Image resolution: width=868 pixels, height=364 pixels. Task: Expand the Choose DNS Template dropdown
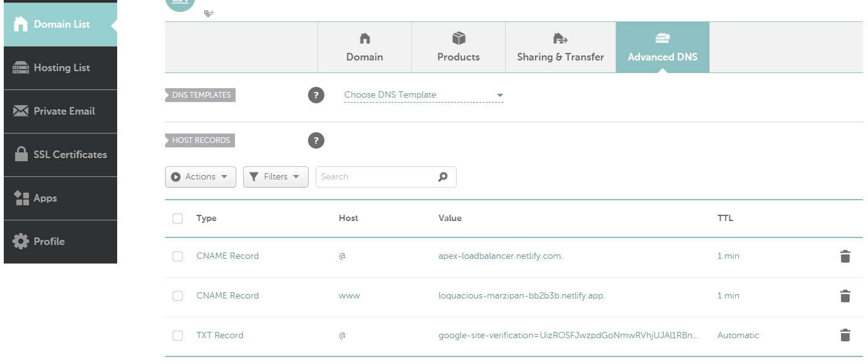[423, 95]
